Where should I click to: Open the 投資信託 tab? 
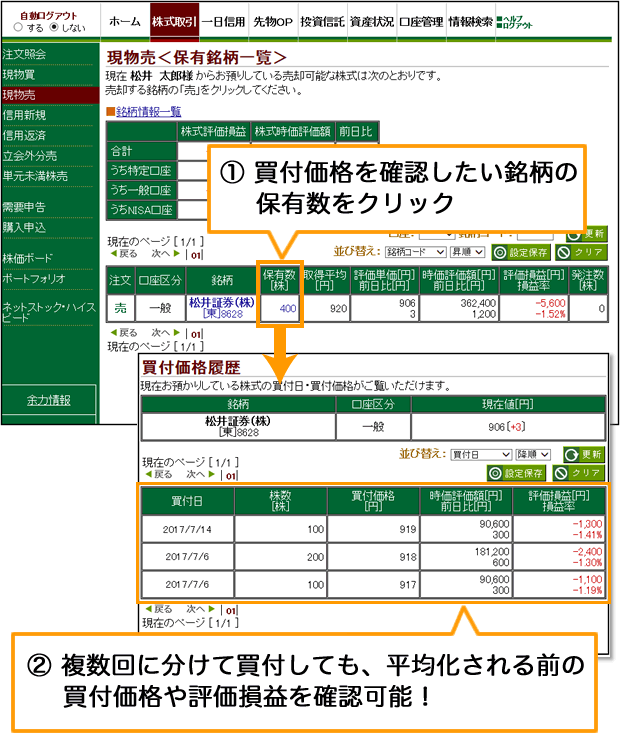point(323,22)
